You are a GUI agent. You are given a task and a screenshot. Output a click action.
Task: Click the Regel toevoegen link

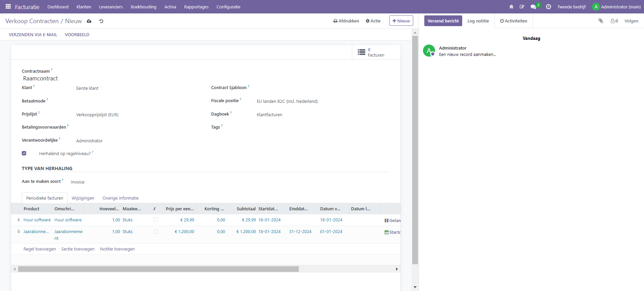tap(40, 249)
